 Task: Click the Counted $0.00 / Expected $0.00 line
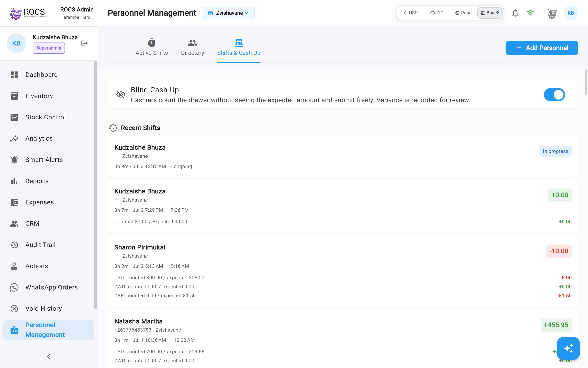(x=151, y=221)
